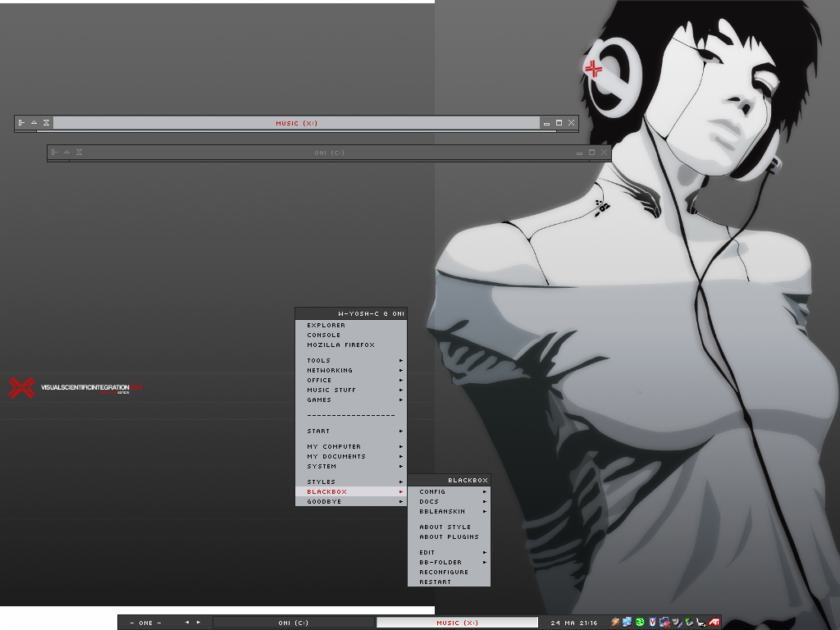This screenshot has height=630, width=840.
Task: Click the ONE workspace label in toolbar
Action: click(x=146, y=623)
